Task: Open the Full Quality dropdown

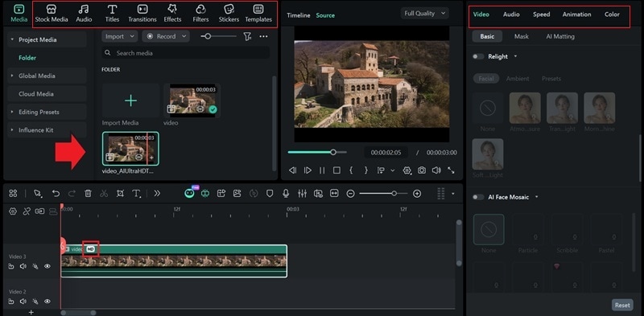Action: 425,13
